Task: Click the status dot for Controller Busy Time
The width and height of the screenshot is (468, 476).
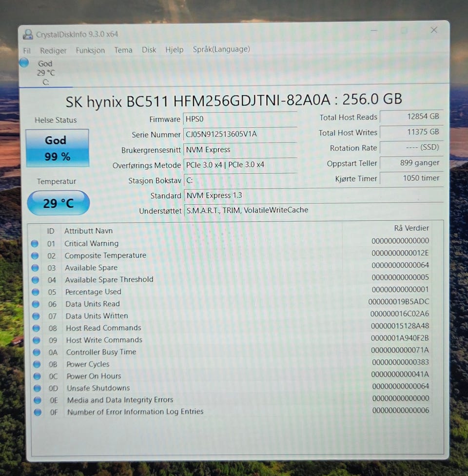Action: pos(37,352)
